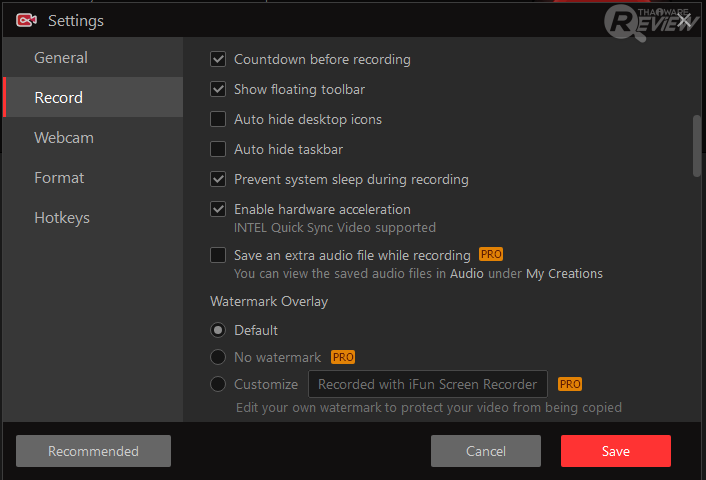Click PRO badge next to Customize field
This screenshot has width=706, height=480.
[570, 384]
